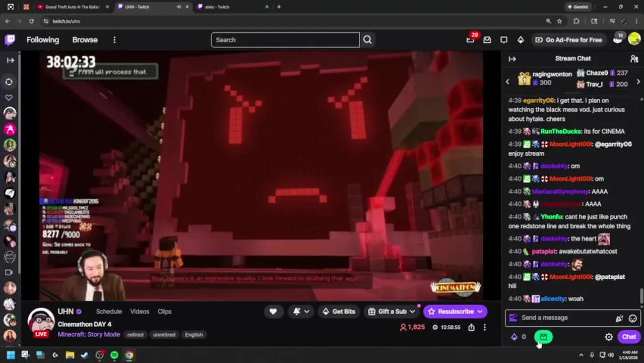Open the Windows Start menu

pyautogui.click(x=11, y=355)
